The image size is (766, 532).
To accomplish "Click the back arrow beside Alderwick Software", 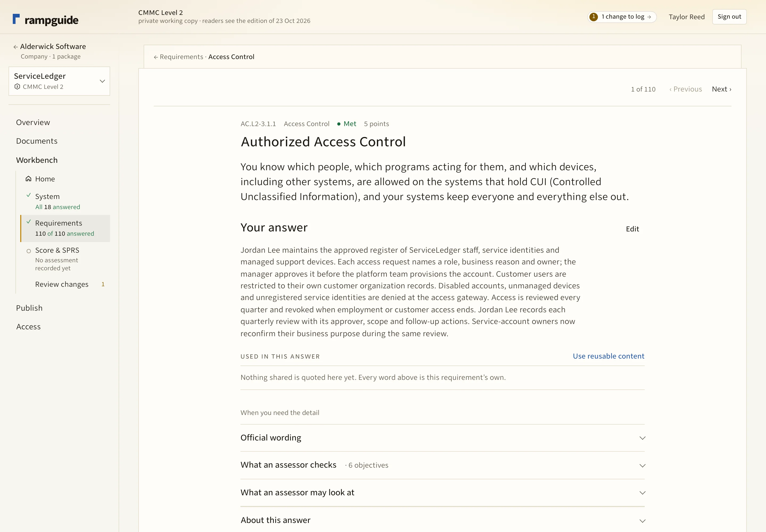I will [x=15, y=47].
